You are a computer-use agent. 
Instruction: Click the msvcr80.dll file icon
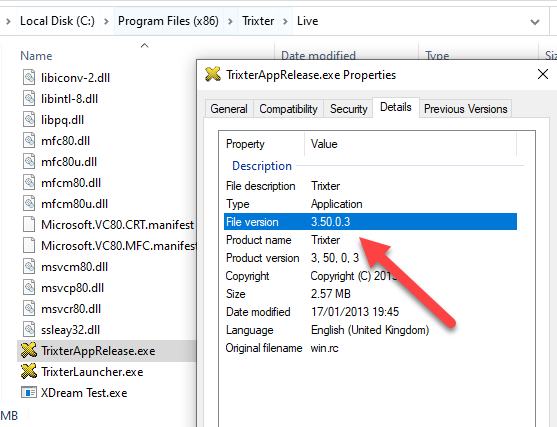(29, 308)
